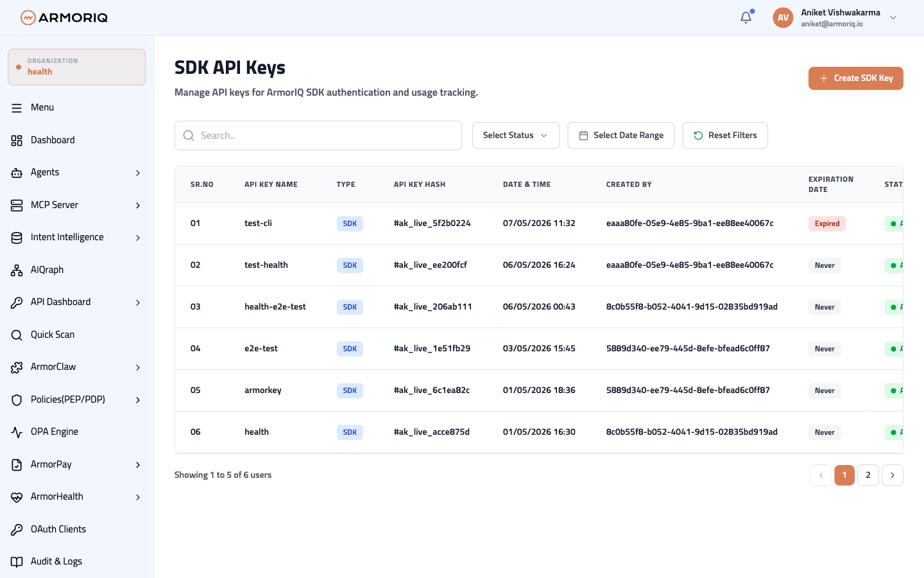
Task: Click the Policies shield icon
Action: click(x=17, y=399)
